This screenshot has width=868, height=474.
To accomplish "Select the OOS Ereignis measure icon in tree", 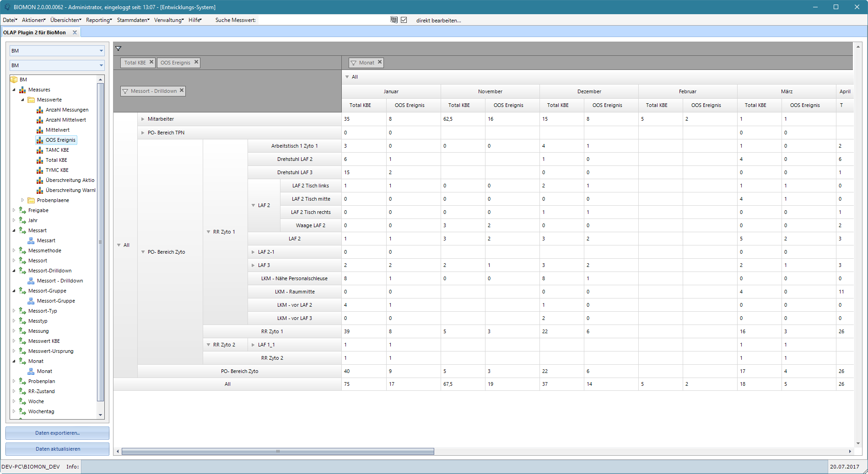I will pos(40,140).
